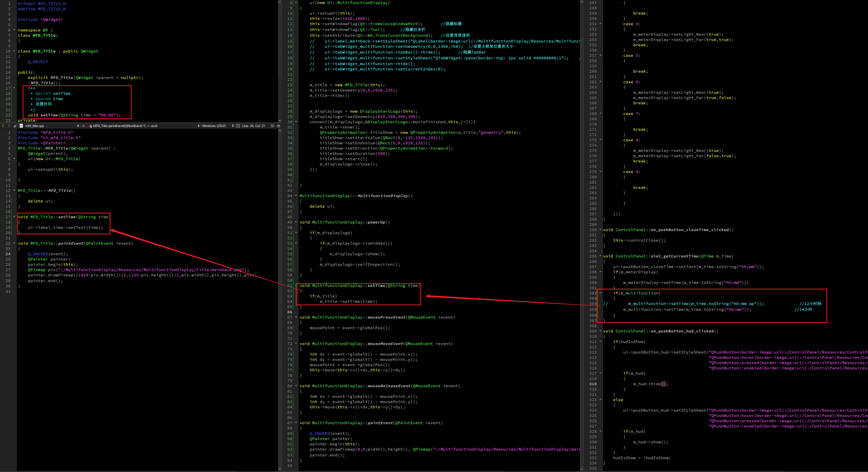The height and width of the screenshot is (472, 868).
Task: Click the go back navigation arrow
Action: pyautogui.click(x=3, y=126)
